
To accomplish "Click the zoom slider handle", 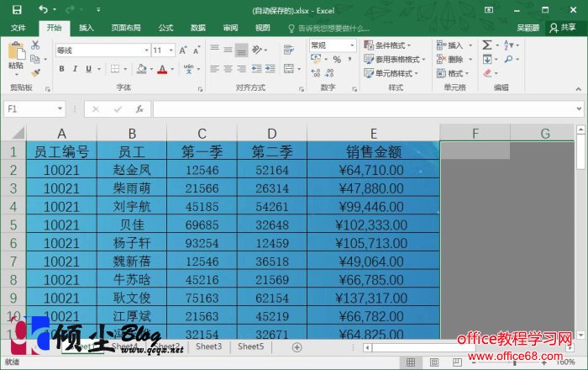I will pyautogui.click(x=515, y=363).
